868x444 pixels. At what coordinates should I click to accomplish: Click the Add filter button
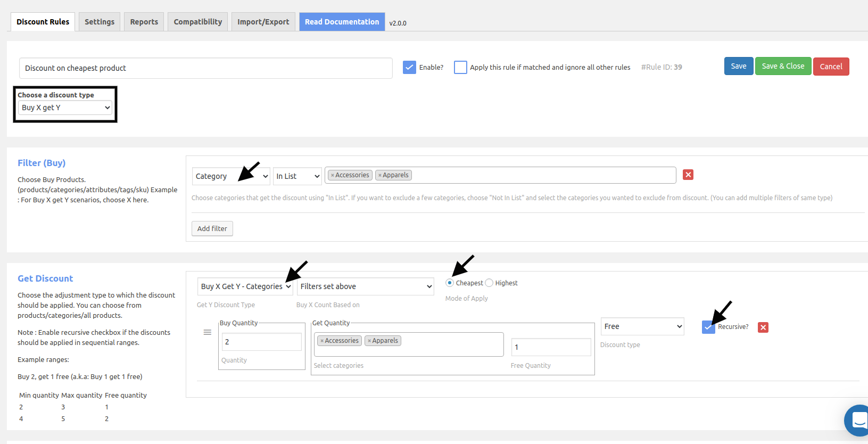pos(212,228)
